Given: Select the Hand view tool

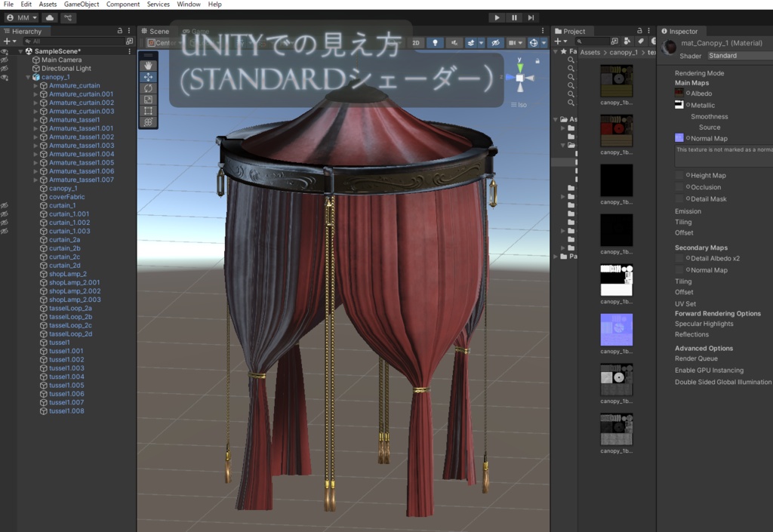Looking at the screenshot, I should click(x=148, y=66).
